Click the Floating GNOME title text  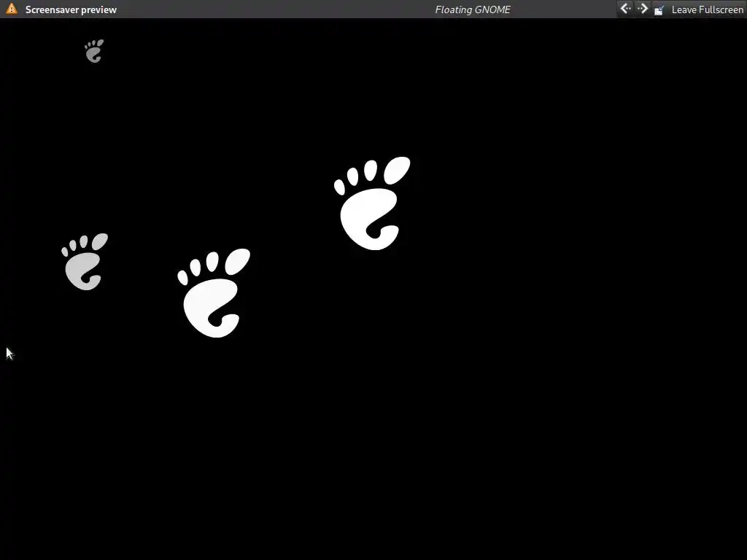[473, 9]
